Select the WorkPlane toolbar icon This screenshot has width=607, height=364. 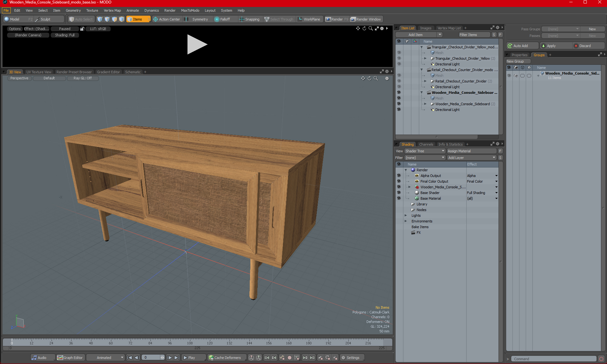300,19
